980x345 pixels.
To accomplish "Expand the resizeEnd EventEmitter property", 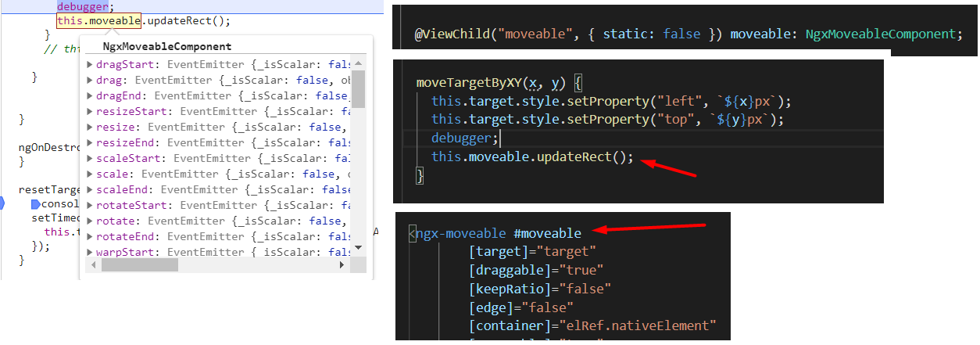I will pyautogui.click(x=90, y=142).
